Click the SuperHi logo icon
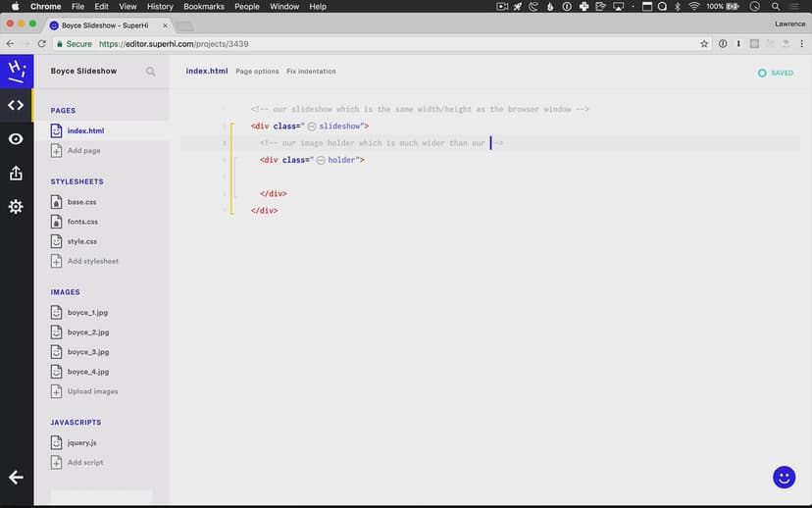 click(x=16, y=71)
